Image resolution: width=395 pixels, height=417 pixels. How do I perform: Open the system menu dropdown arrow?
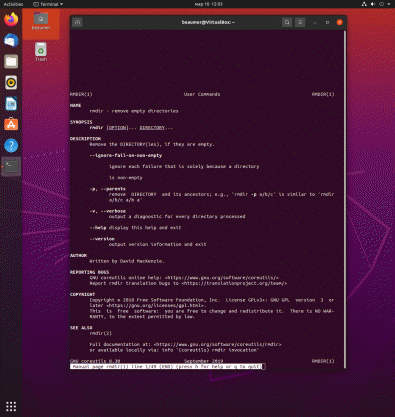(x=389, y=4)
